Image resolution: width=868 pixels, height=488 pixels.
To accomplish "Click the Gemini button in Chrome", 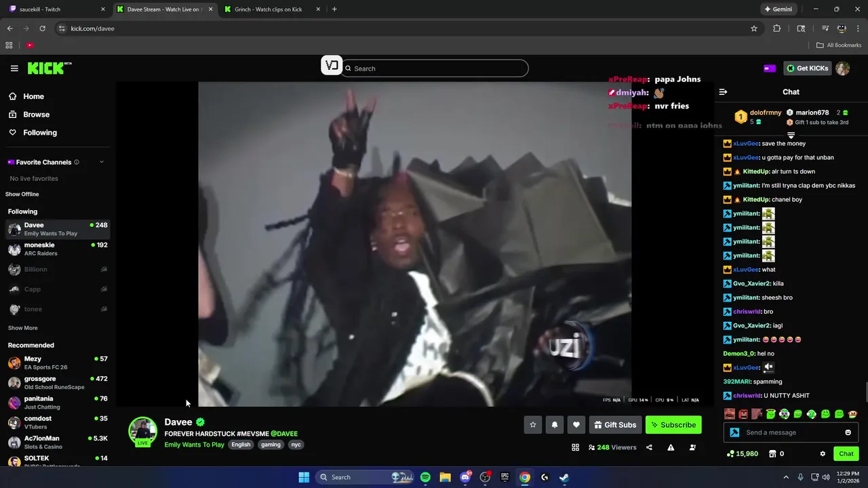I will click(778, 9).
